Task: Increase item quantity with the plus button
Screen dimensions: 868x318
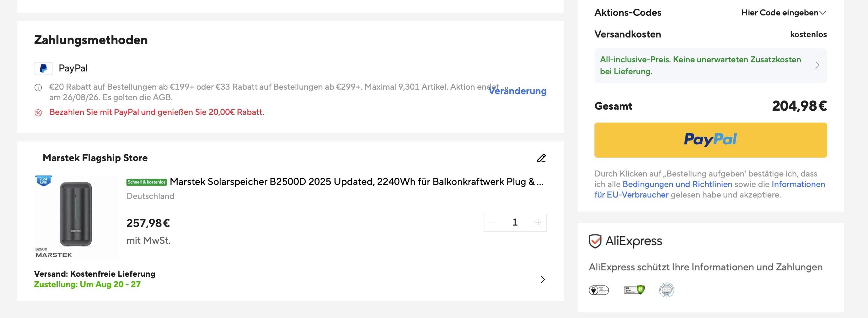Action: (x=538, y=222)
